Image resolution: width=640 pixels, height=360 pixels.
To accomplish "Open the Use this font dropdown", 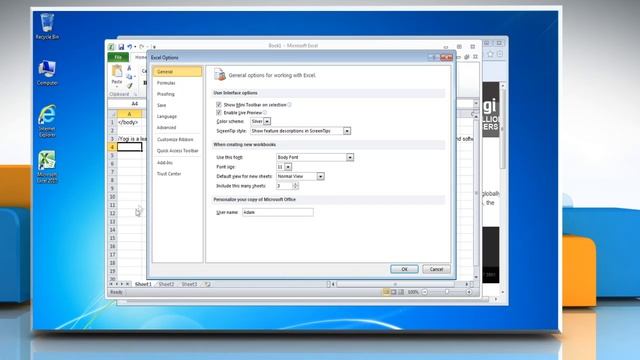I will coord(350,157).
